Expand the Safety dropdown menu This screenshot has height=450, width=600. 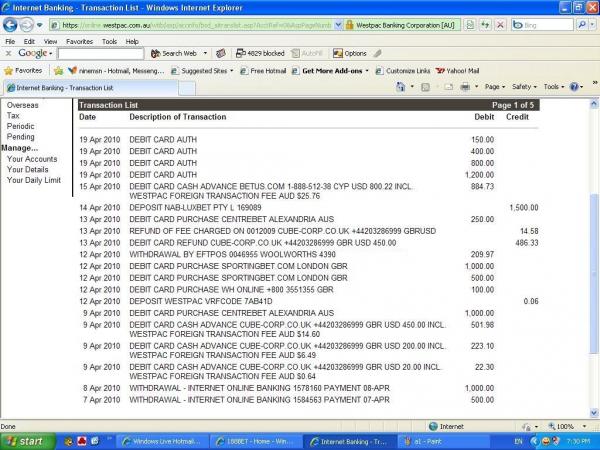(x=524, y=87)
